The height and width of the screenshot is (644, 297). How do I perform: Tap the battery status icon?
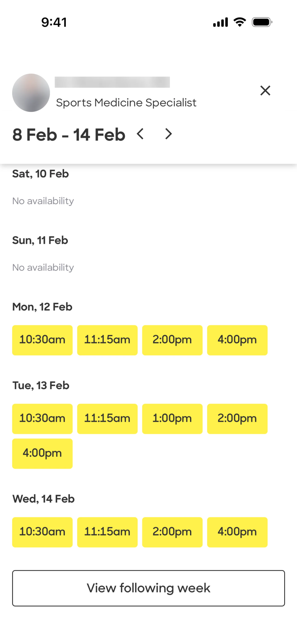click(262, 22)
